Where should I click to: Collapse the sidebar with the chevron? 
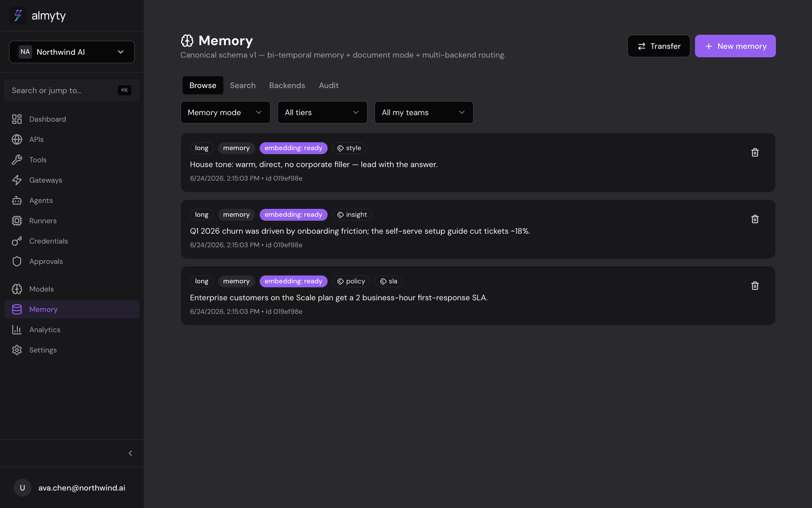click(130, 453)
